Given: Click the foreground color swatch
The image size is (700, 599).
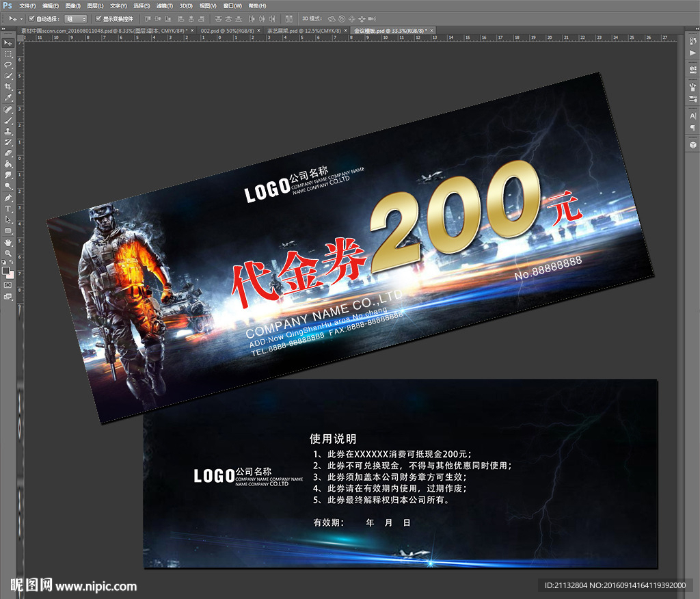Looking at the screenshot, I should point(5,270).
